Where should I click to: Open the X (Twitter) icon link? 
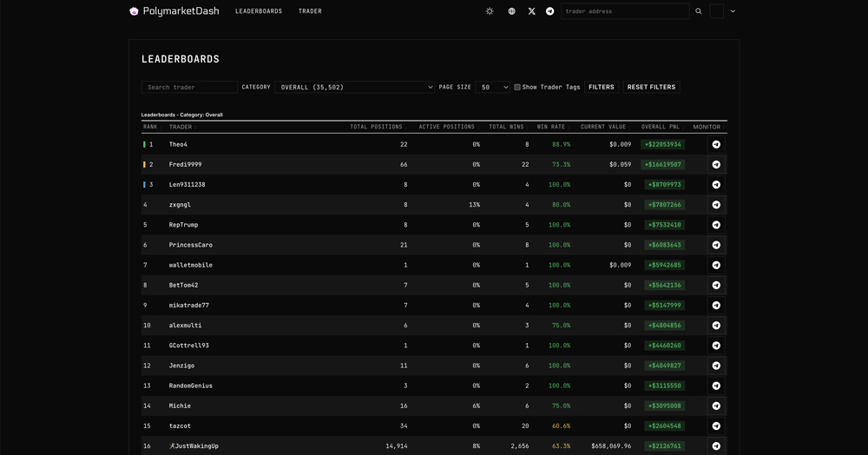(x=531, y=11)
